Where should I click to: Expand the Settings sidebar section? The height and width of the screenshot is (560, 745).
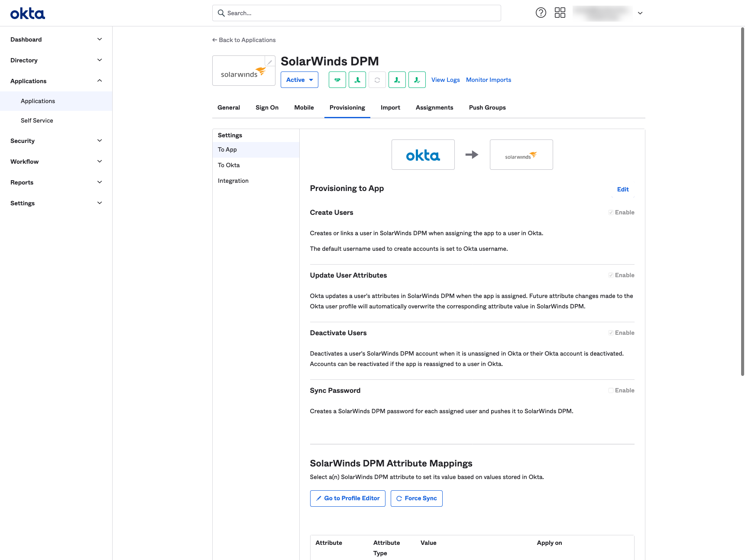click(56, 203)
